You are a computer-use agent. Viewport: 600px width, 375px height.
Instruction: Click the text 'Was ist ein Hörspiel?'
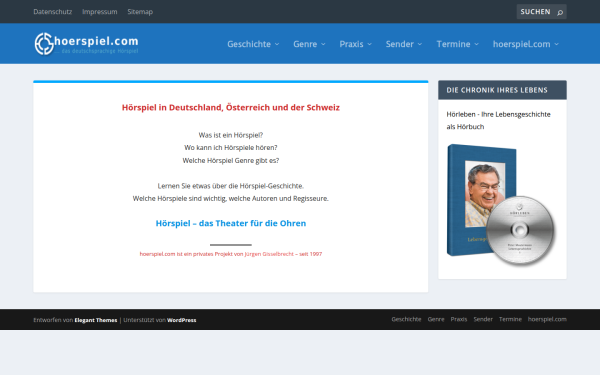(231, 135)
